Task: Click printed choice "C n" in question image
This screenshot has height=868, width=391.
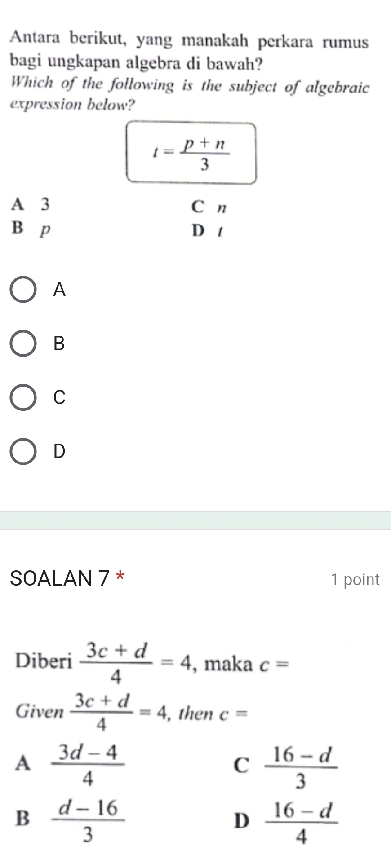Action: pos(209,207)
